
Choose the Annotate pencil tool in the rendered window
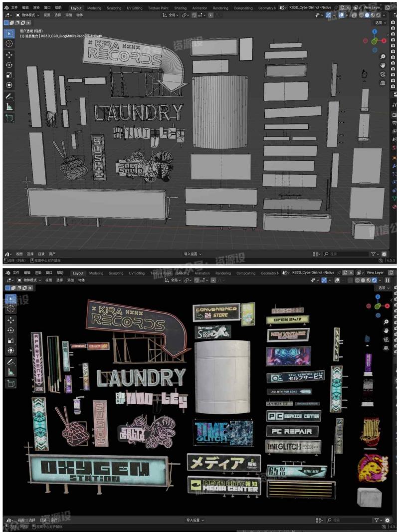coord(9,361)
